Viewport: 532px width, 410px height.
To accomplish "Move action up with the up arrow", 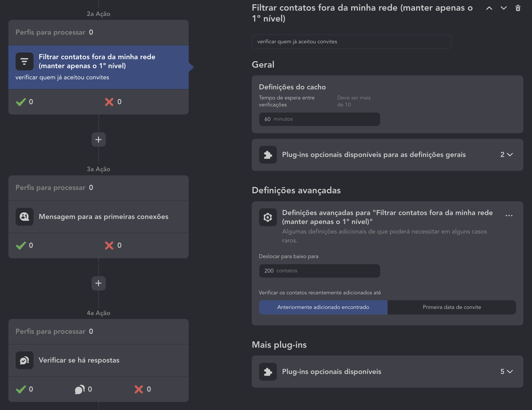I will 489,8.
